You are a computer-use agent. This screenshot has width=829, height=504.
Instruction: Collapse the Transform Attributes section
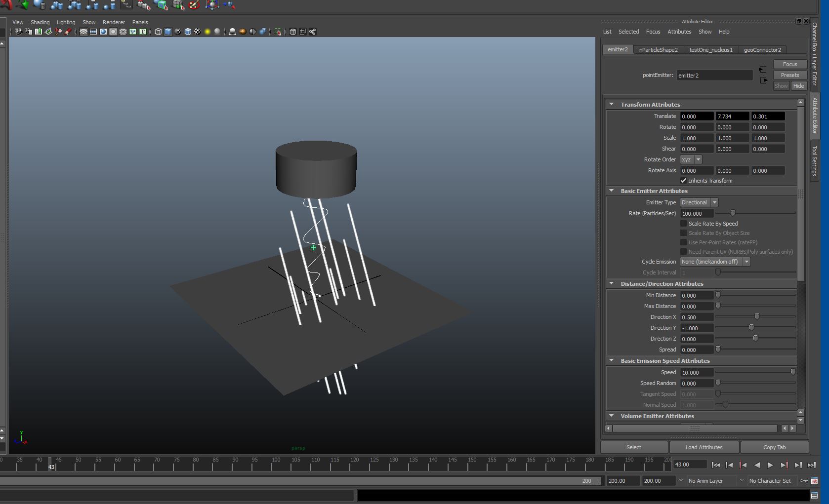[x=612, y=105]
